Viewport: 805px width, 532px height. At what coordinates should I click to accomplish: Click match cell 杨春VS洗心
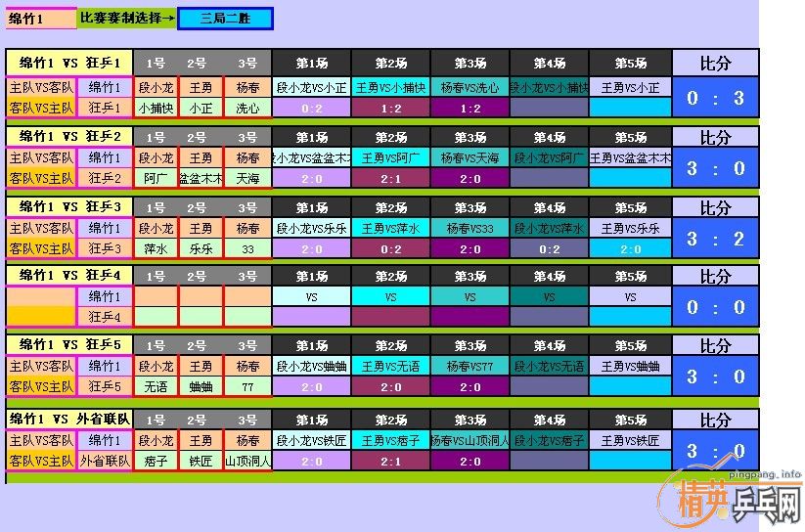tap(470, 87)
